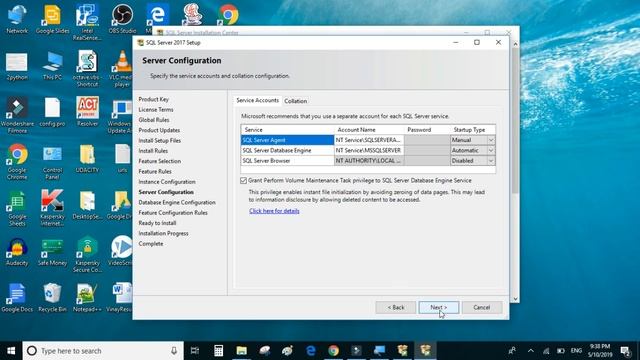Click the microphone icon in search box
This screenshot has height=360, width=640.
[174, 351]
